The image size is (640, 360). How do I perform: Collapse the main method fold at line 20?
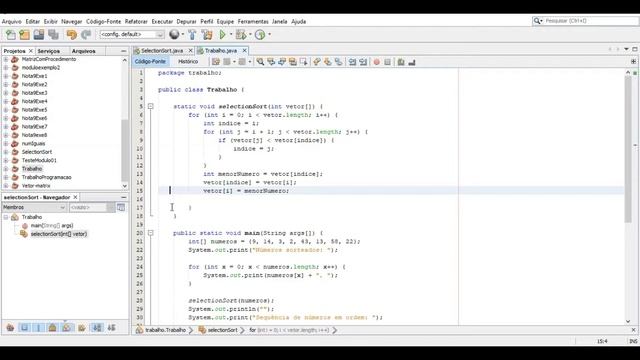pyautogui.click(x=151, y=233)
